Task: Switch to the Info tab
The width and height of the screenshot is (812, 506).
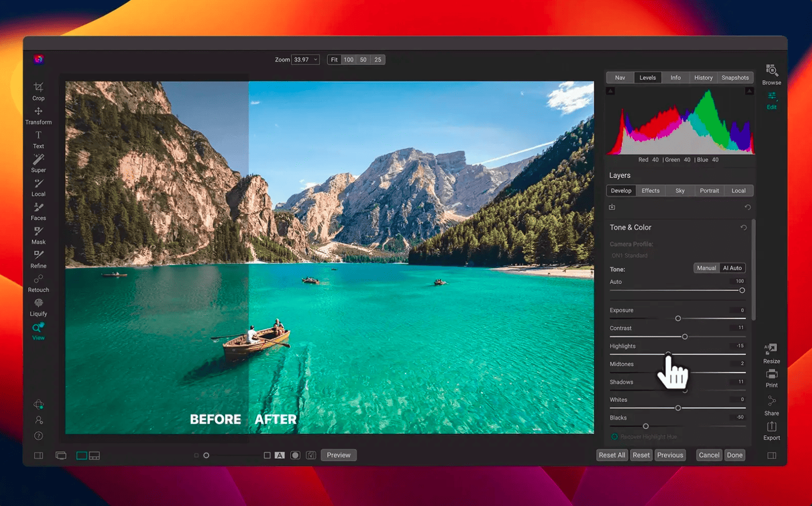Action: (676, 78)
